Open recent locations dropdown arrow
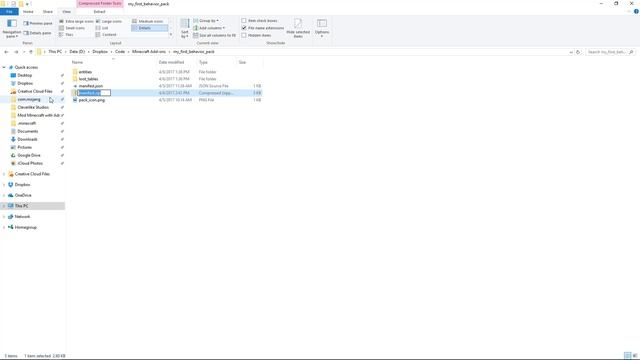This screenshot has height=360, width=640. tap(24, 52)
